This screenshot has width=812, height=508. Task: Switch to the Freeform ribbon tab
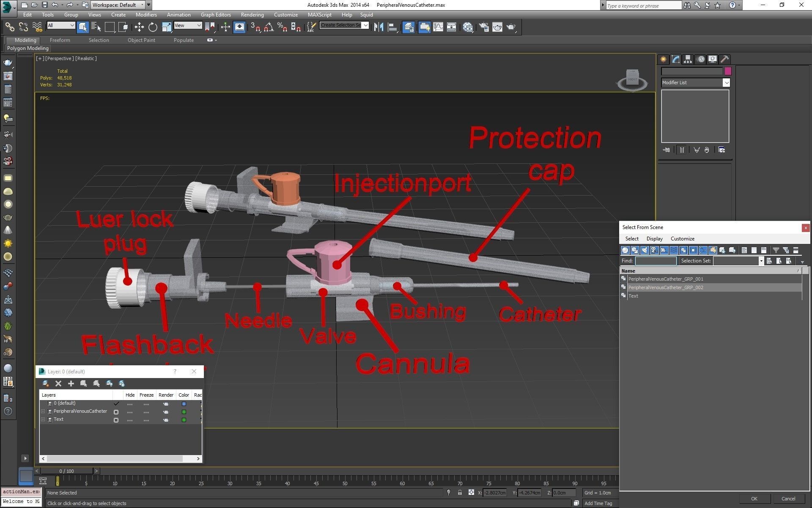click(60, 40)
